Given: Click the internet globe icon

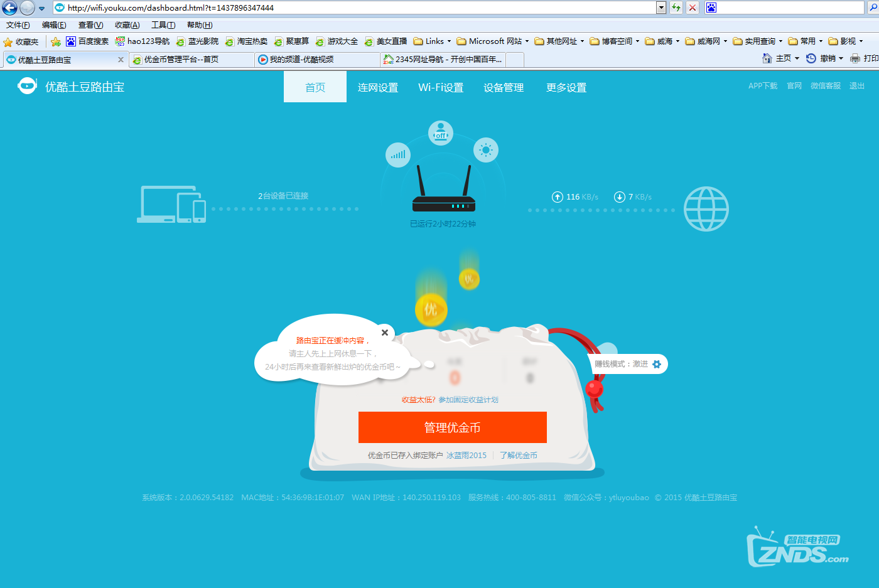Looking at the screenshot, I should (706, 209).
